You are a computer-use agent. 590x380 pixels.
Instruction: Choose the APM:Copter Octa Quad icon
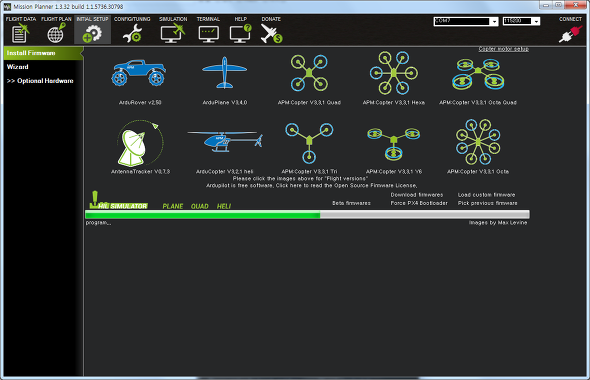pyautogui.click(x=478, y=74)
